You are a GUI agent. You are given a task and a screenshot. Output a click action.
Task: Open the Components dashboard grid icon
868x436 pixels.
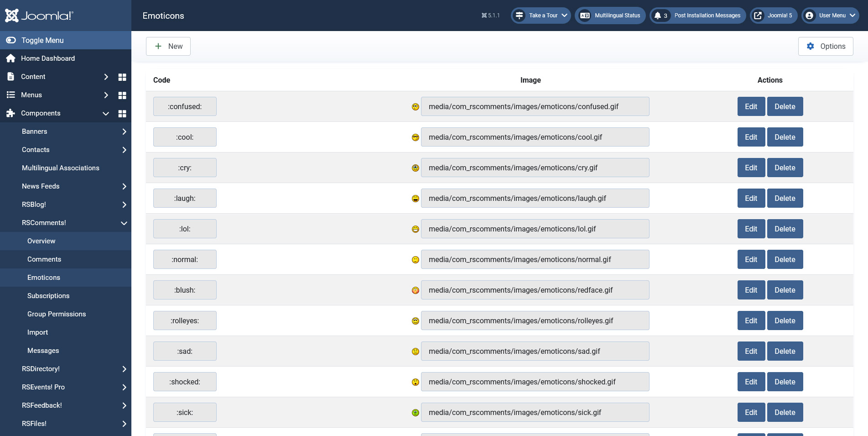[122, 113]
